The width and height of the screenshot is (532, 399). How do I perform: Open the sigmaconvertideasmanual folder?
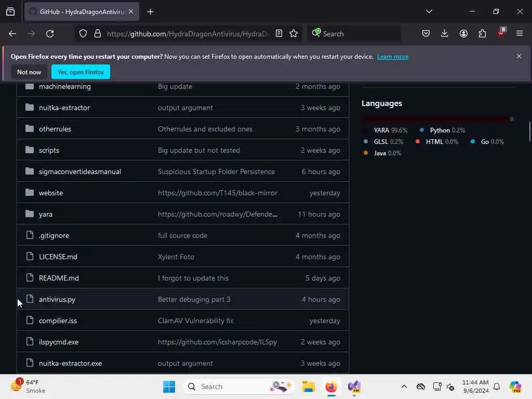79,171
